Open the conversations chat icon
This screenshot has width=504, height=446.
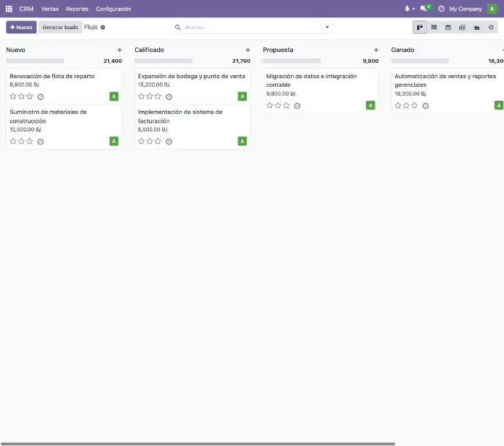[x=424, y=9]
